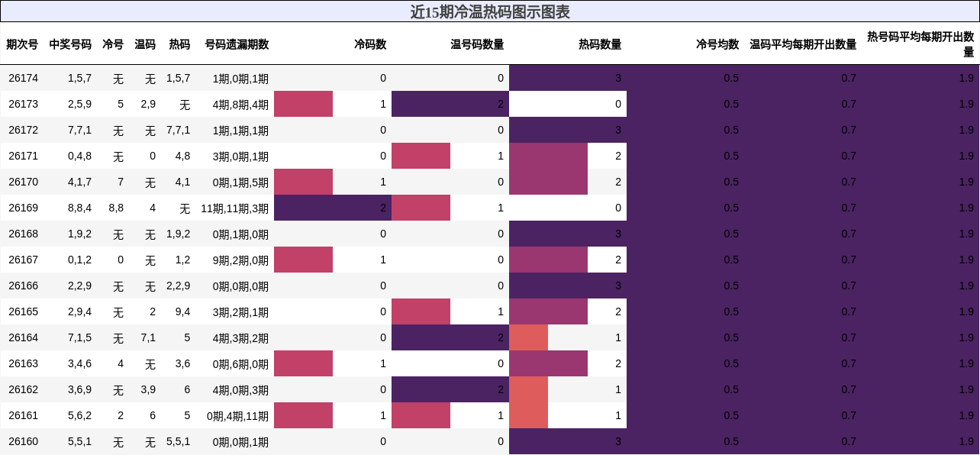
Task: Click period number 26169
Action: click(23, 208)
